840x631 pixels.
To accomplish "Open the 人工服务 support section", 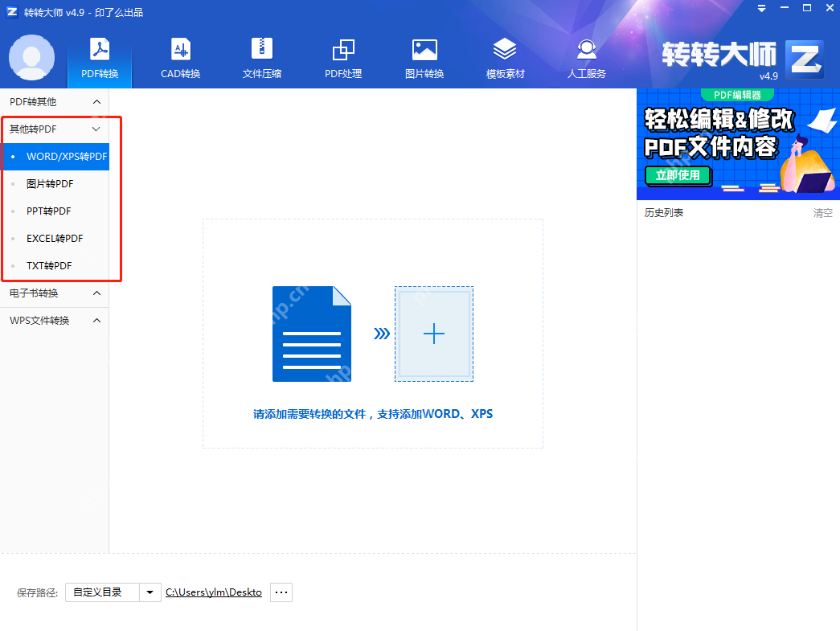I will tap(587, 59).
